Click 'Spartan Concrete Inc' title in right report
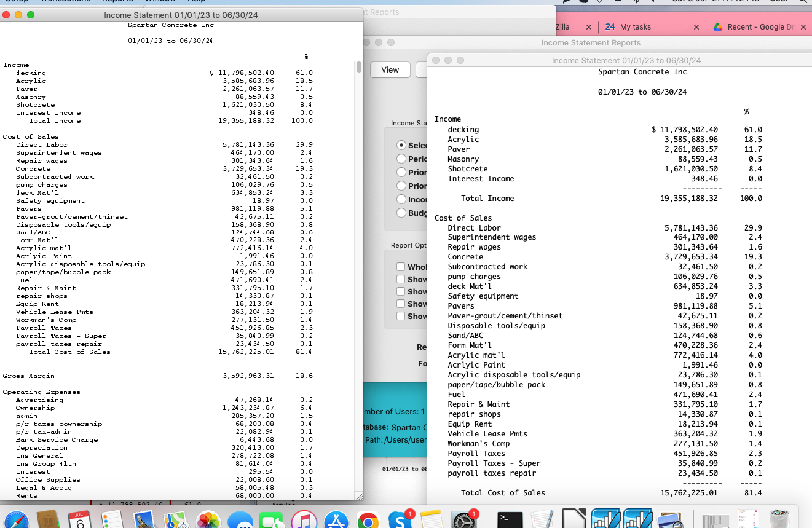This screenshot has height=528, width=812. tap(642, 72)
